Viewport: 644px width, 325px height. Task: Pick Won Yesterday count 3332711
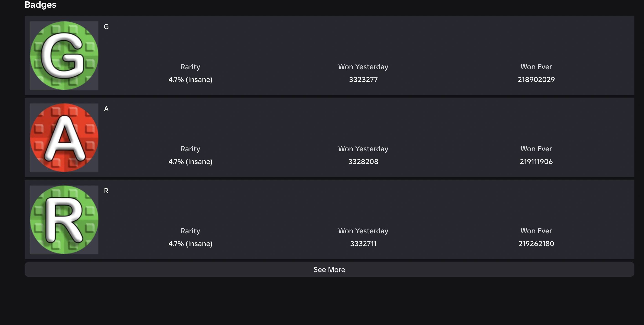[363, 243]
